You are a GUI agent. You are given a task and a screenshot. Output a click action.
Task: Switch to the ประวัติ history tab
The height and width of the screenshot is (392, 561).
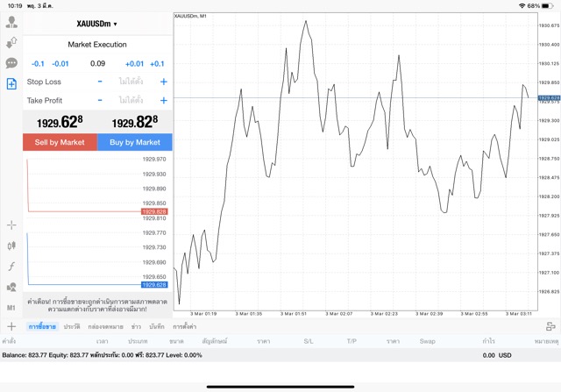[71, 326]
